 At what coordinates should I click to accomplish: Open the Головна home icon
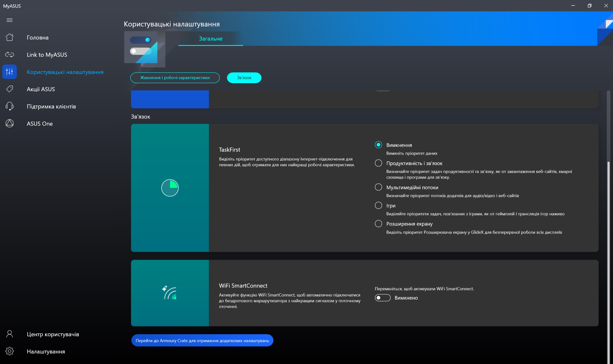[10, 37]
